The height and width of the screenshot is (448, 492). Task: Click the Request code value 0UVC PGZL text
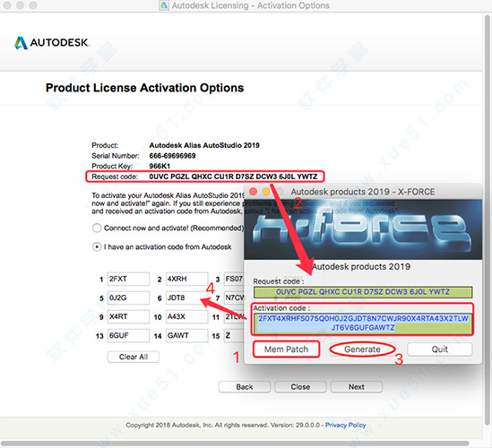[x=233, y=177]
